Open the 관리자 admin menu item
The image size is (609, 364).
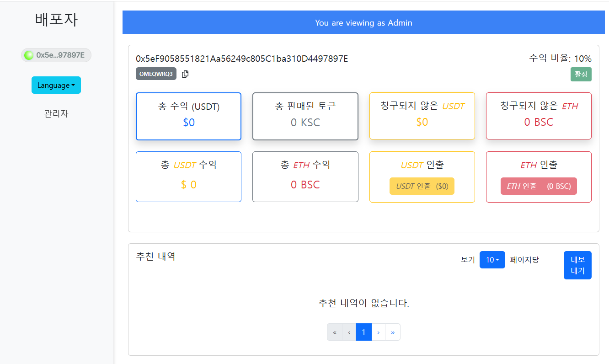point(56,113)
